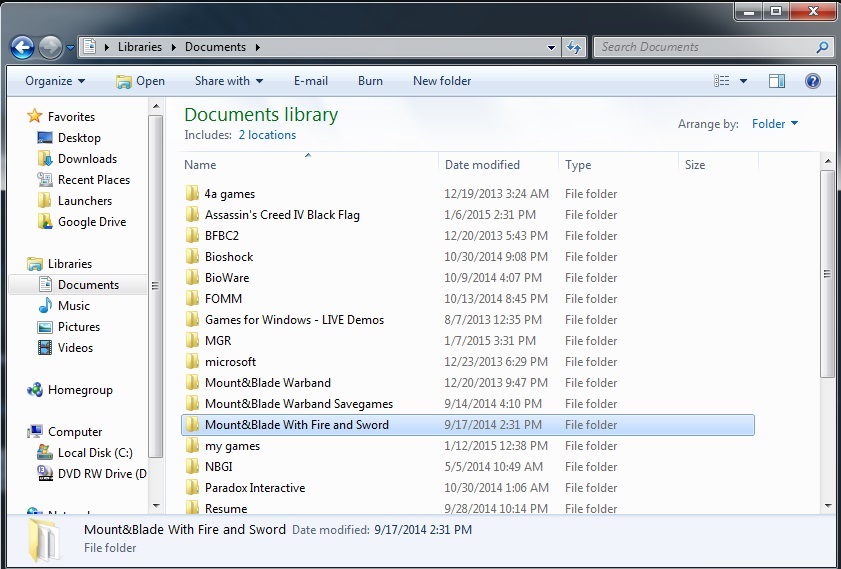841x569 pixels.
Task: Click the 2 locations link
Action: tap(267, 135)
